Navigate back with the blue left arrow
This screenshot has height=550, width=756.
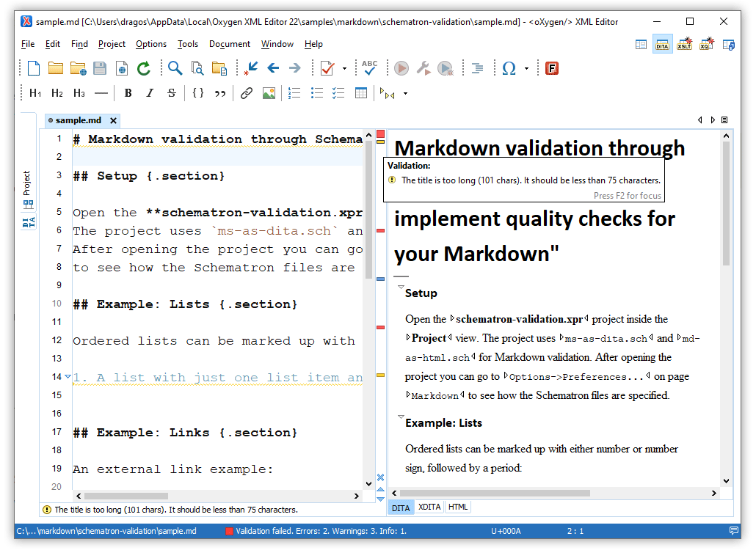pos(273,68)
